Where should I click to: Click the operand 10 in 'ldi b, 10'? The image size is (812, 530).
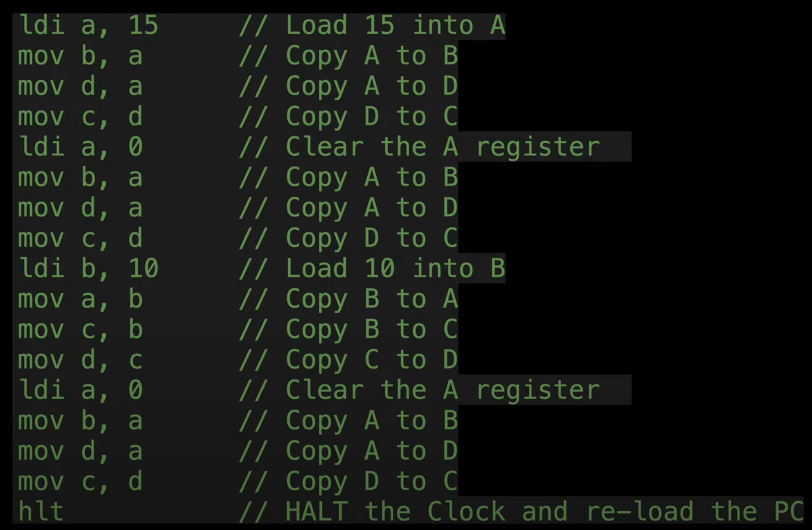coord(143,268)
